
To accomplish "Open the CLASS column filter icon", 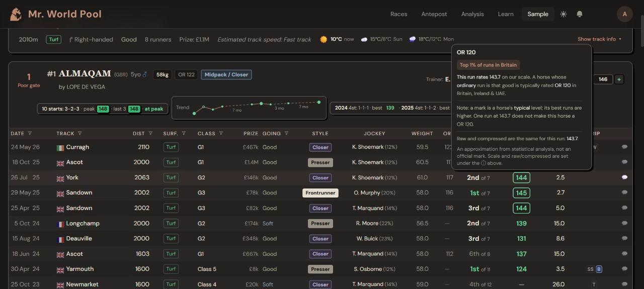I will pyautogui.click(x=221, y=134).
